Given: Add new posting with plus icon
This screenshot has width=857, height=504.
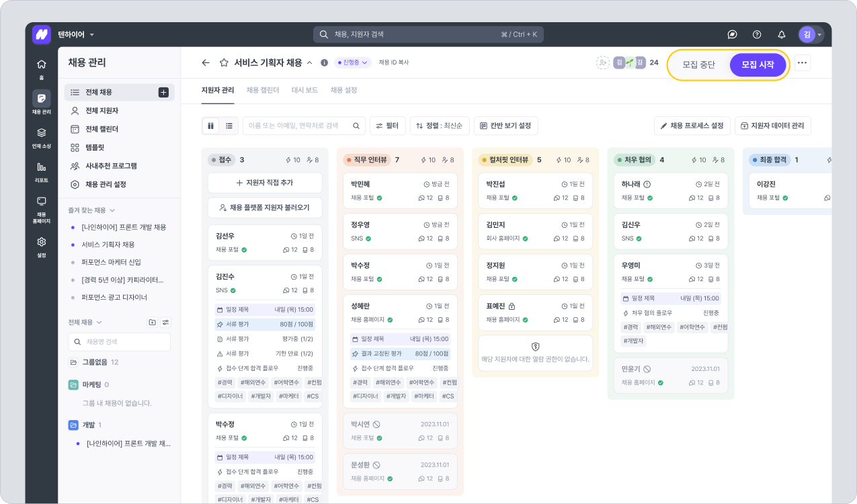Looking at the screenshot, I should pos(163,92).
